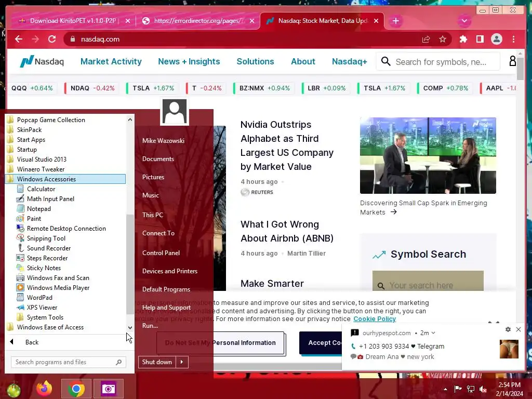532x399 pixels.
Task: Open XPS Viewer
Action: [x=42, y=307]
